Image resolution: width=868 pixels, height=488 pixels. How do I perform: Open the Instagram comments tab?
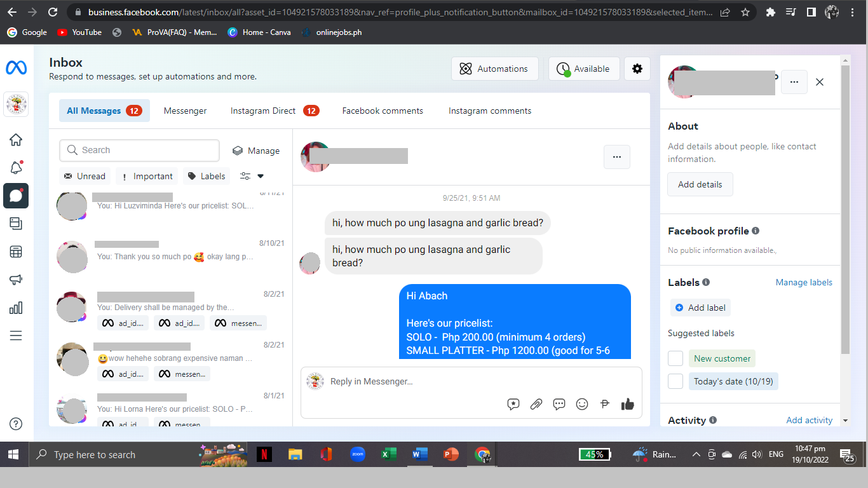pyautogui.click(x=490, y=111)
